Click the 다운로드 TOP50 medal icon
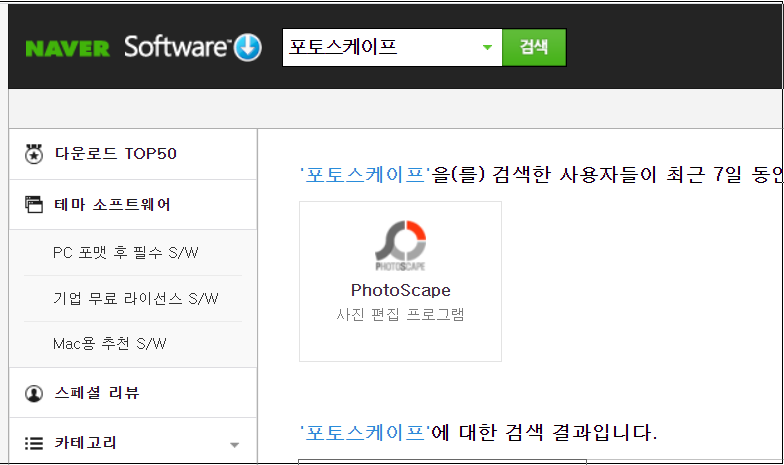Screen dimensions: 784x465 click(x=34, y=154)
